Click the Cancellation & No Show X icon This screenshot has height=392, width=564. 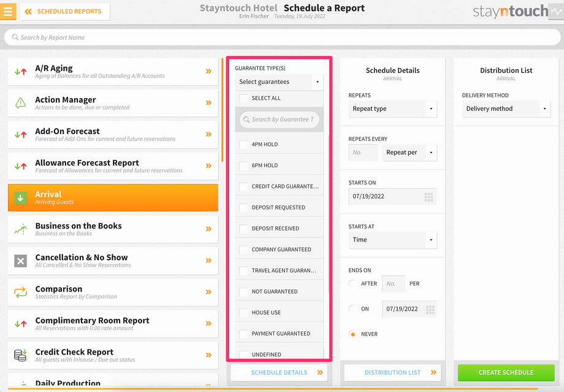click(x=20, y=261)
